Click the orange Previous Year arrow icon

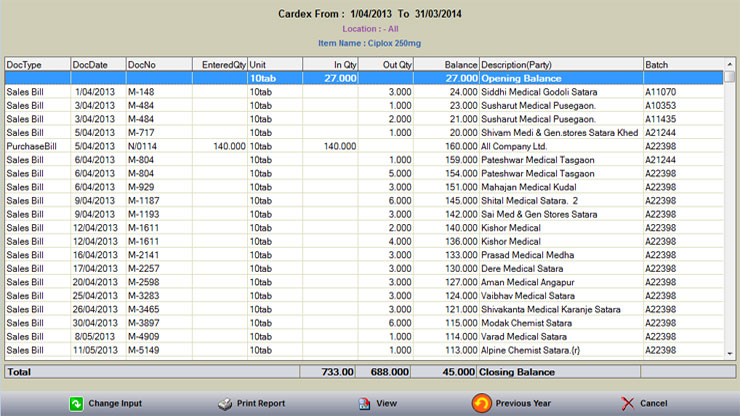pyautogui.click(x=480, y=403)
